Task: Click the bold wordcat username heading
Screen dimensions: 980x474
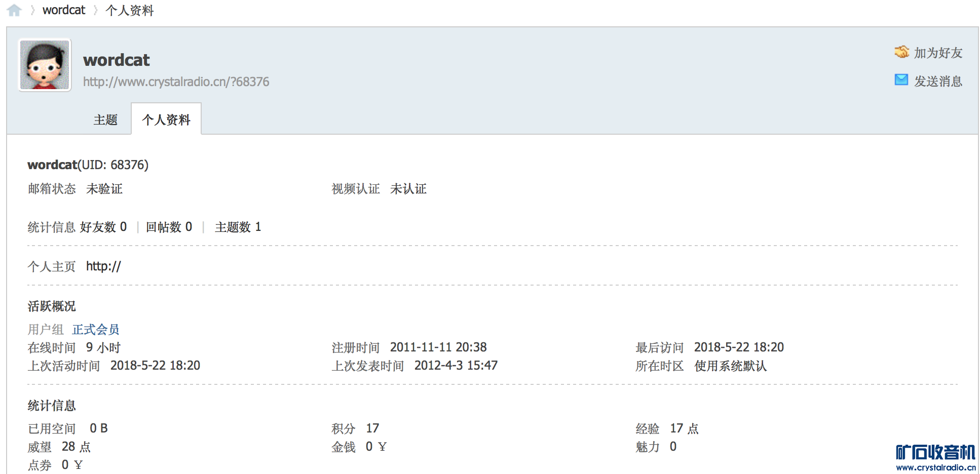Action: click(116, 60)
